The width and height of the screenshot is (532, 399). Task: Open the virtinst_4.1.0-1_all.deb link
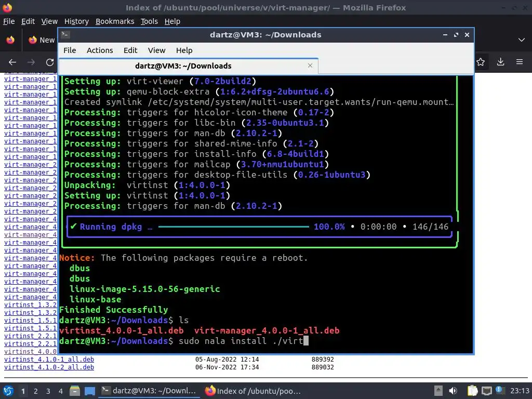pyautogui.click(x=49, y=360)
